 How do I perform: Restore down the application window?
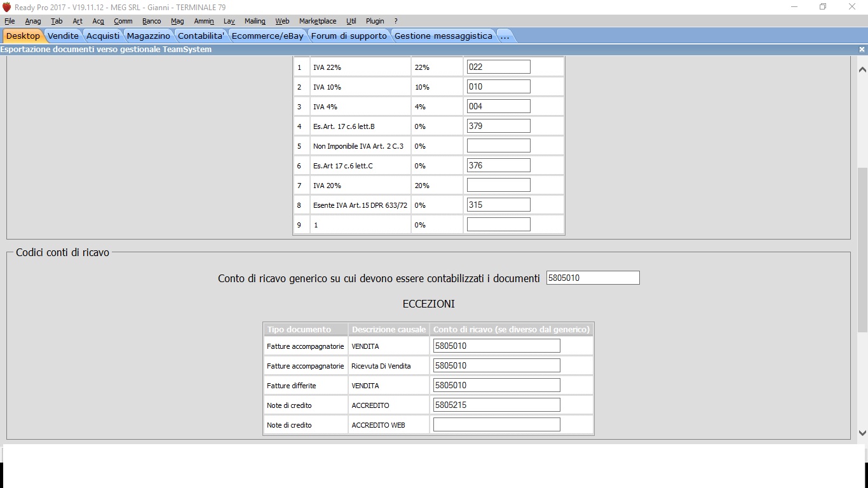coord(823,6)
